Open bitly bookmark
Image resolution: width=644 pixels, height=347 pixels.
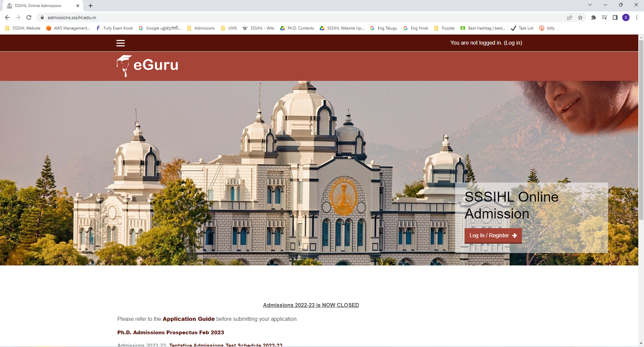pyautogui.click(x=547, y=28)
